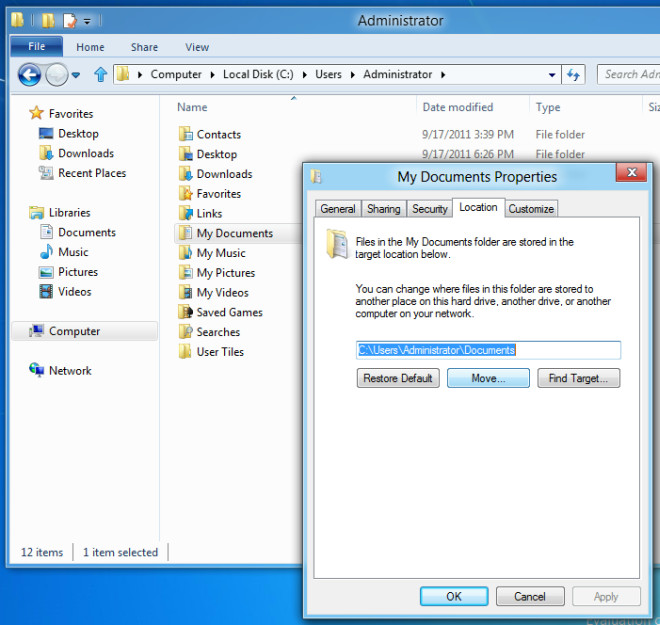Select the User Tiles folder icon

tap(185, 352)
